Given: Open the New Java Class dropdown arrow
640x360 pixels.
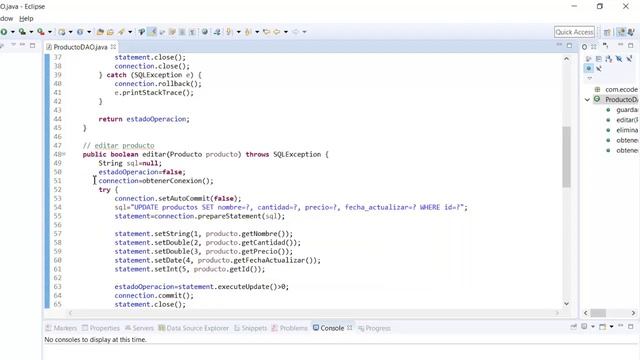Looking at the screenshot, I should (89, 32).
